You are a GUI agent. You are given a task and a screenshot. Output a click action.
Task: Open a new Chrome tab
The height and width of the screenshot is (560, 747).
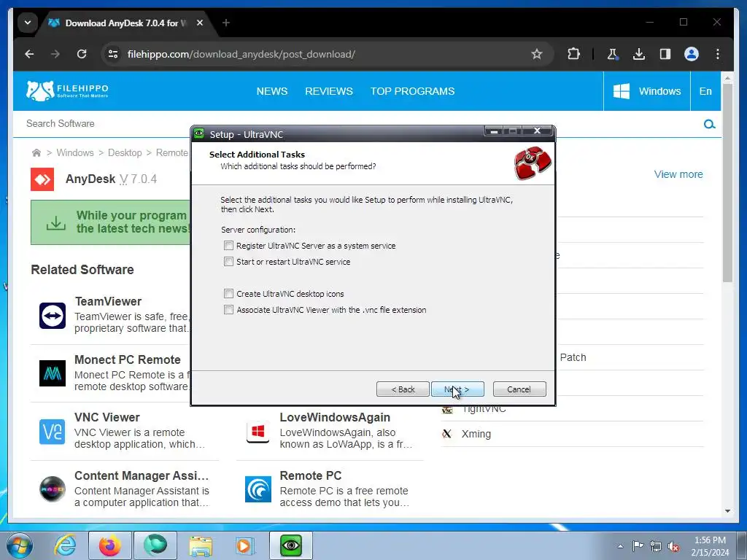tap(226, 23)
